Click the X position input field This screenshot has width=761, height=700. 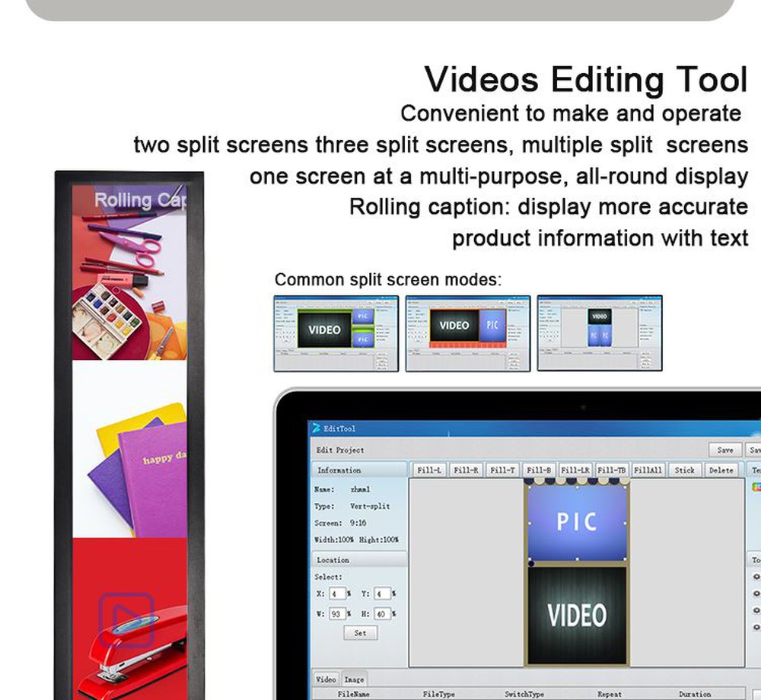point(336,593)
